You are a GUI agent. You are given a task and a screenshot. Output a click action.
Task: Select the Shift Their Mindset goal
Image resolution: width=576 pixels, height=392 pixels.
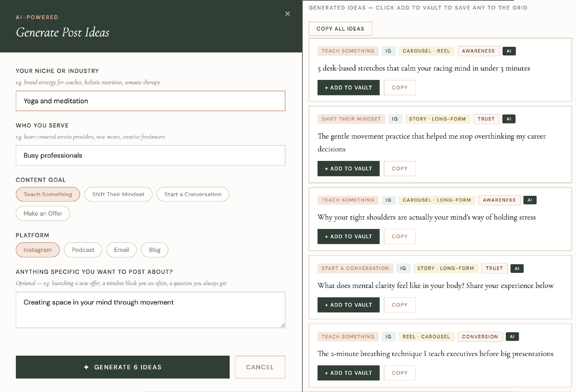pyautogui.click(x=118, y=194)
